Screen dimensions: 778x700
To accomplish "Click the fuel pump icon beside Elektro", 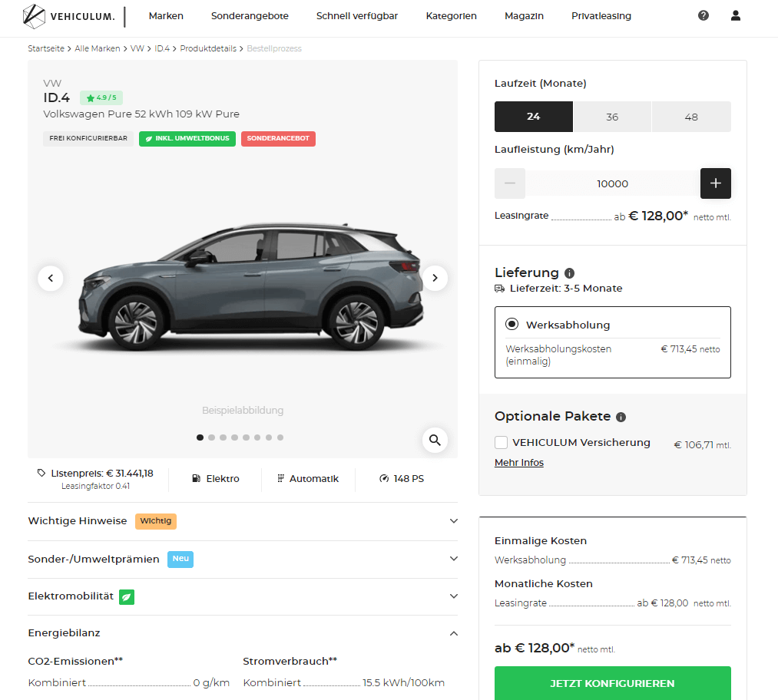I will click(197, 478).
